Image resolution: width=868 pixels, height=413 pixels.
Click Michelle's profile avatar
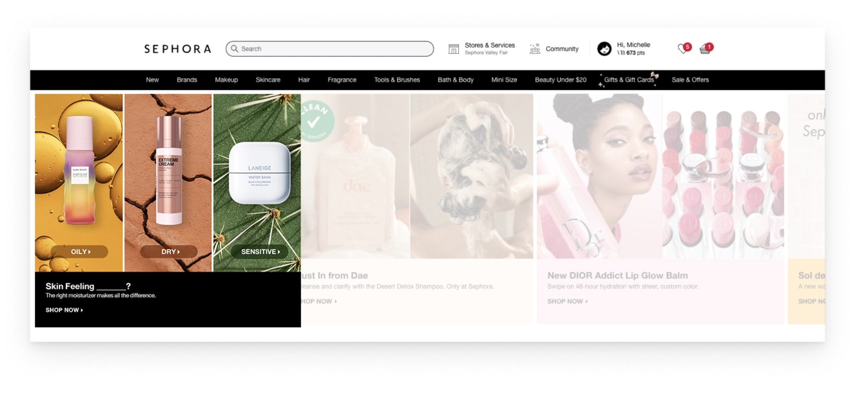(x=604, y=49)
